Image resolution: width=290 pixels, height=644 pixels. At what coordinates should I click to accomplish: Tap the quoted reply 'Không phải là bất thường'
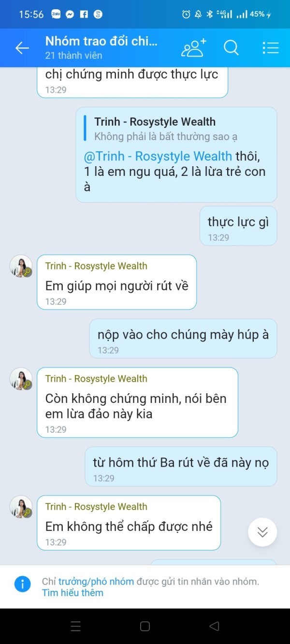(x=166, y=129)
